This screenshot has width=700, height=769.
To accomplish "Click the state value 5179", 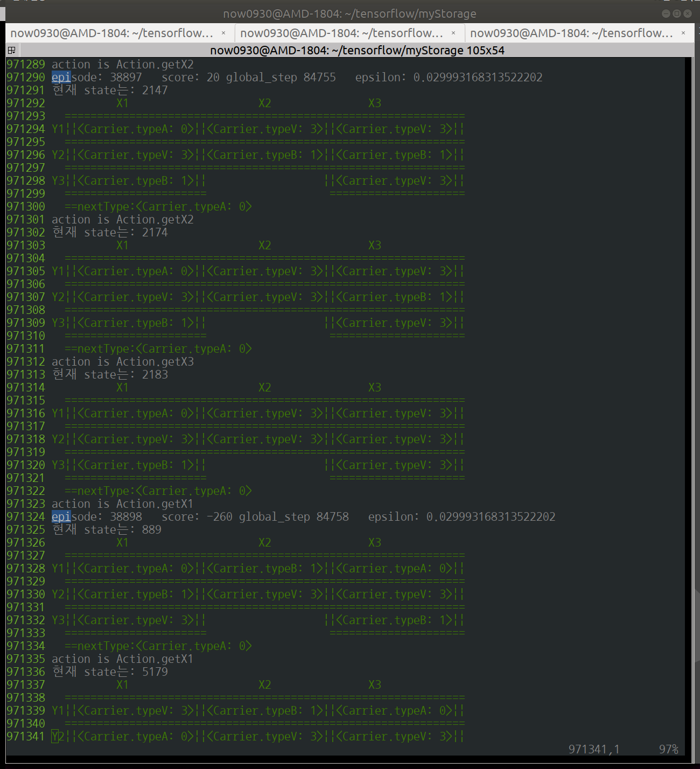I will pos(155,672).
